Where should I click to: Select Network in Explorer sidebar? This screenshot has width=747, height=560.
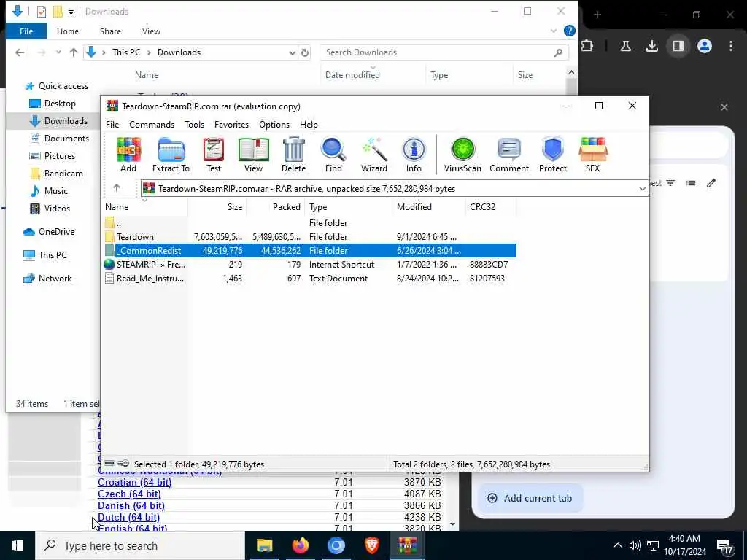55,279
